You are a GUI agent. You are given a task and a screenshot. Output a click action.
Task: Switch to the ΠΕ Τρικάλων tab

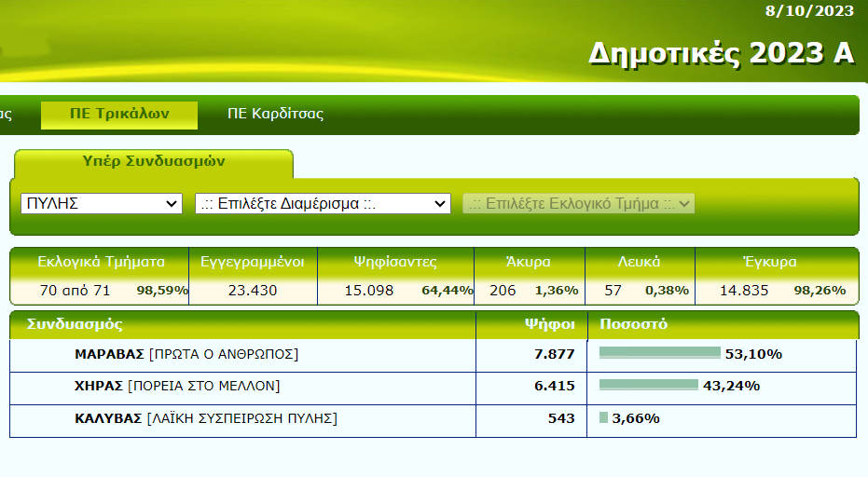(x=119, y=114)
